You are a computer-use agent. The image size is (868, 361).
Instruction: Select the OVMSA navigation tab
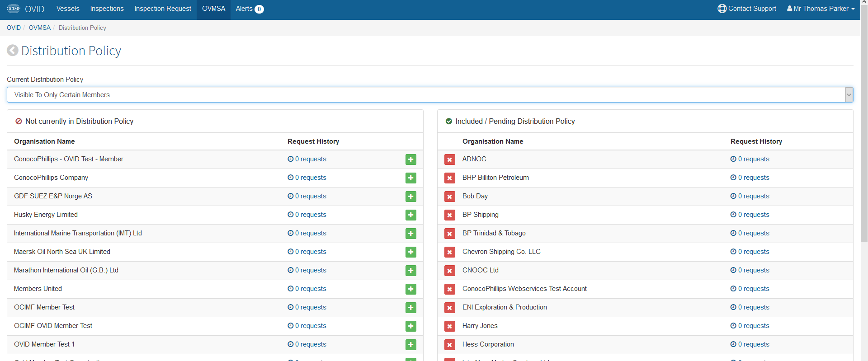coord(213,9)
